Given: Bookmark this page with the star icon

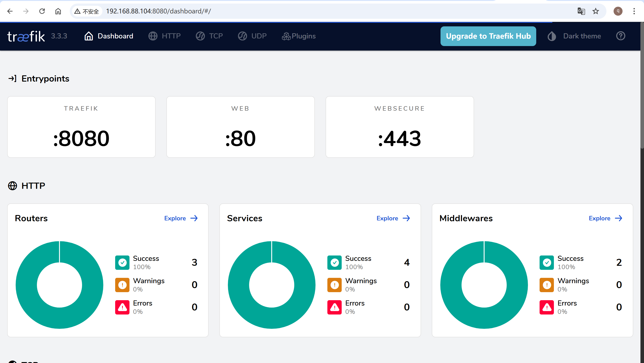Looking at the screenshot, I should point(595,11).
